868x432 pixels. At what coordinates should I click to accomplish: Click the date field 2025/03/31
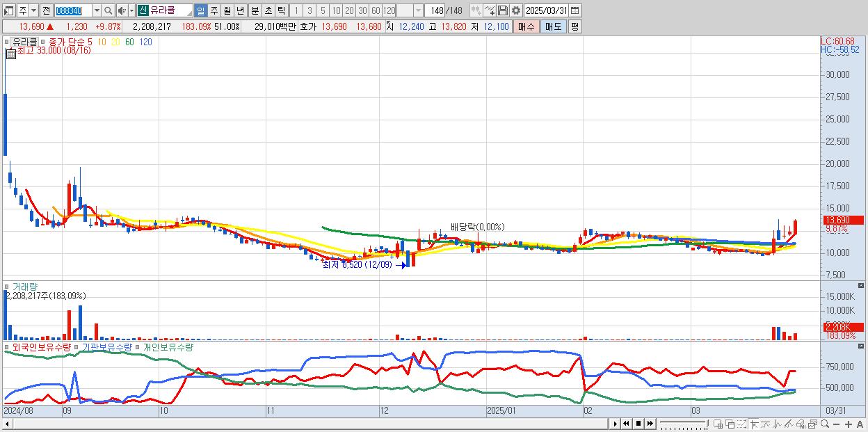coord(546,10)
